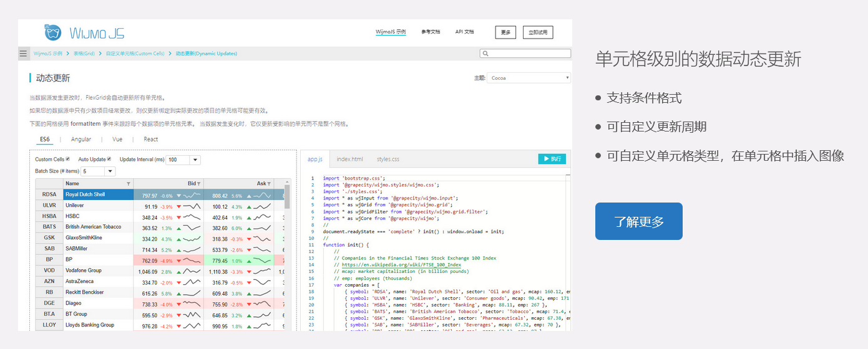Click the search magnifier icon
The width and height of the screenshot is (868, 349).
point(485,54)
